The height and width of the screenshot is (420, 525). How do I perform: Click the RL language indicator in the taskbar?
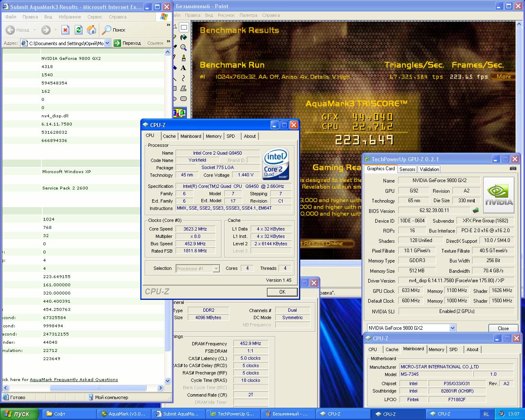[486, 414]
